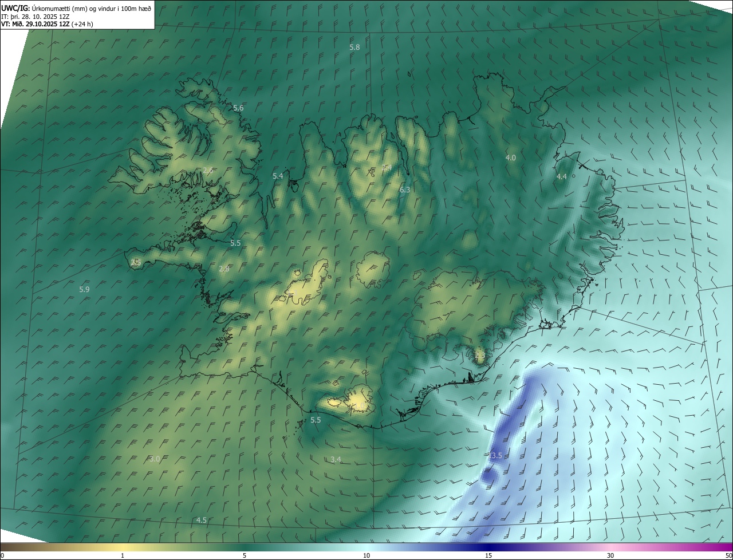Click the 'UWC/IG:' label in the header

coord(15,8)
